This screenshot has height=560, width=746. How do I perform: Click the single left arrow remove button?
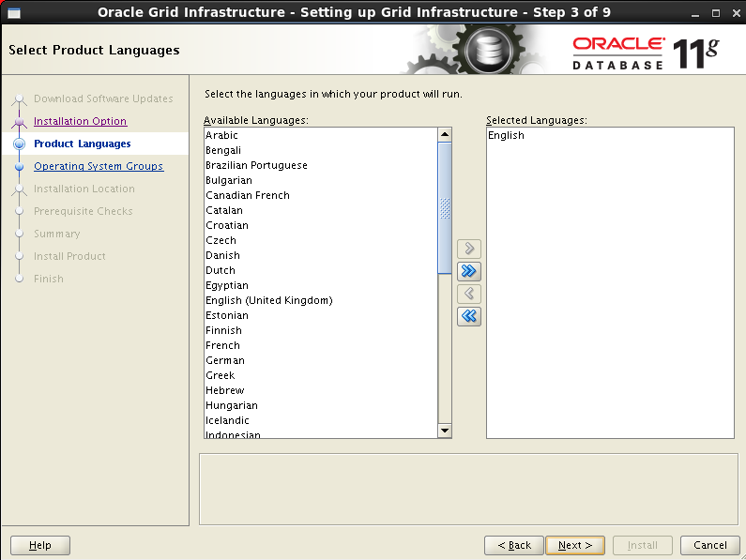[x=468, y=294]
